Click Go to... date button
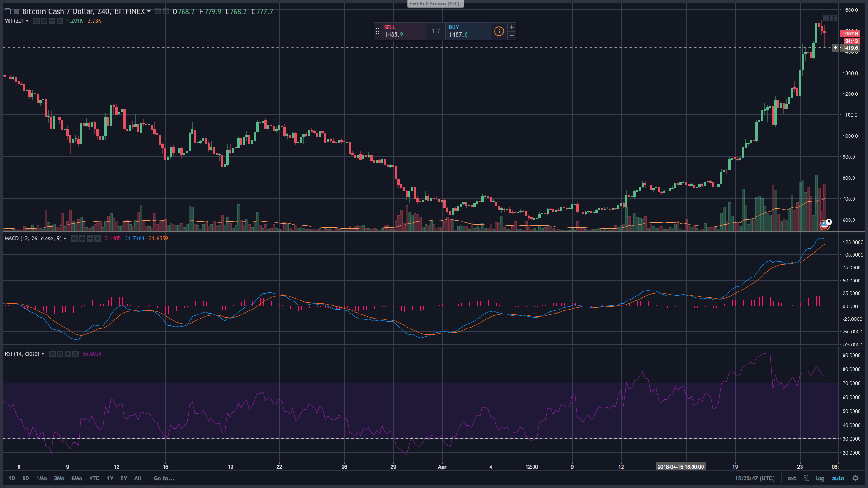This screenshot has height=488, width=868. (x=164, y=478)
